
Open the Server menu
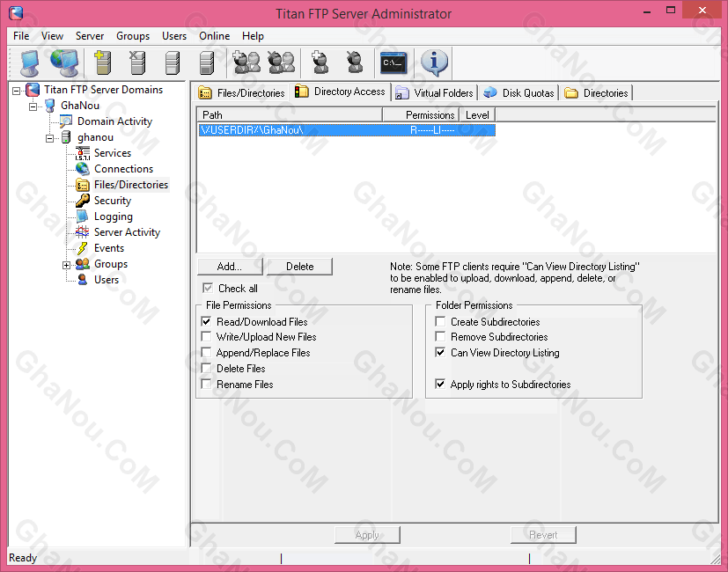[90, 36]
